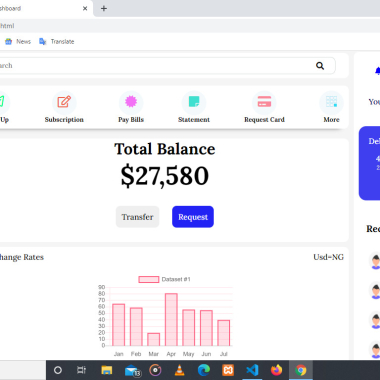Click the Request Card icon
380x380 pixels.
(264, 102)
